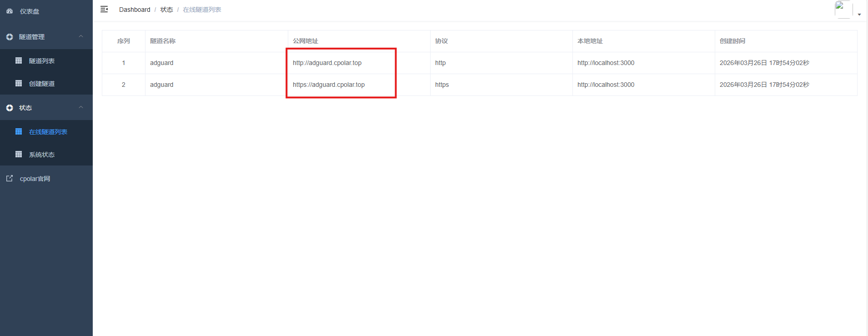Click the tunnel management plus-circle icon
This screenshot has width=868, height=336.
coord(10,37)
